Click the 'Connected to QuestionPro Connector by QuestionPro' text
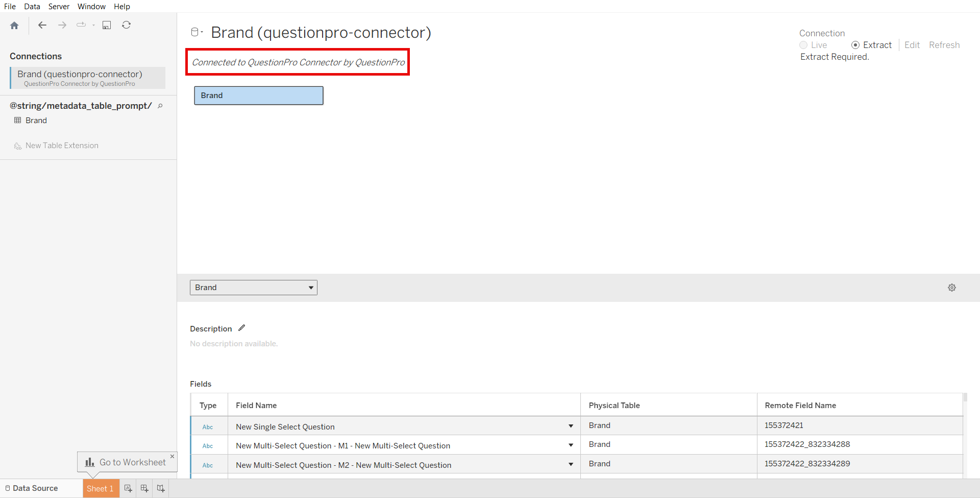 pyautogui.click(x=299, y=62)
